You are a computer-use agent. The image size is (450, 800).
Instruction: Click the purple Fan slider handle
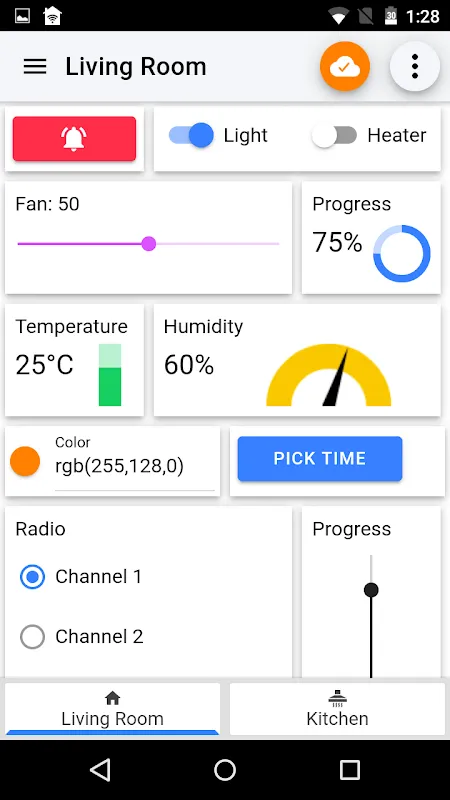[148, 243]
